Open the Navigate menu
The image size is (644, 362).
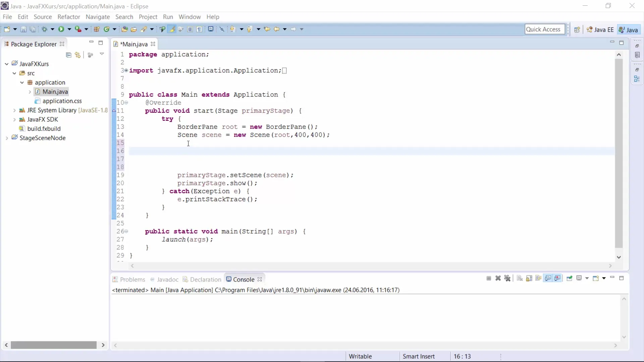98,17
